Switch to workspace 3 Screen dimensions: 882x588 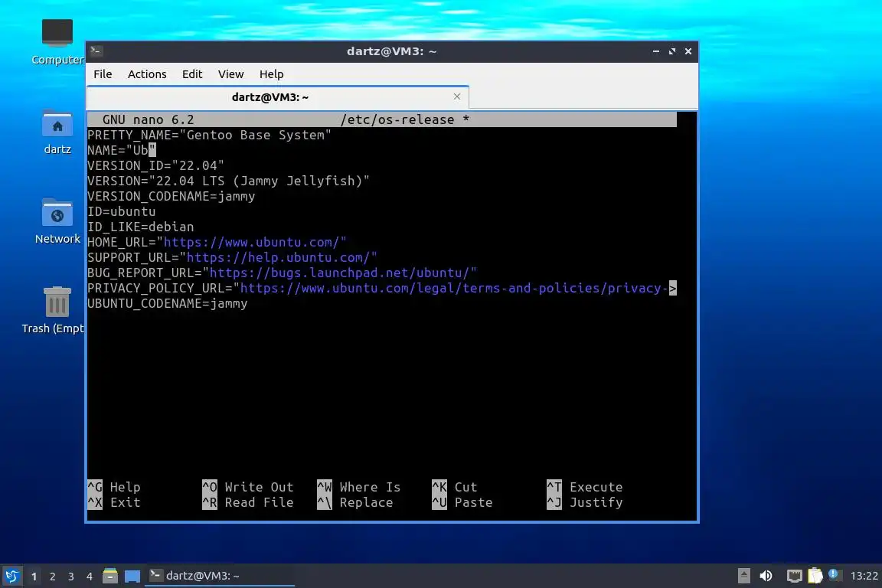71,577
